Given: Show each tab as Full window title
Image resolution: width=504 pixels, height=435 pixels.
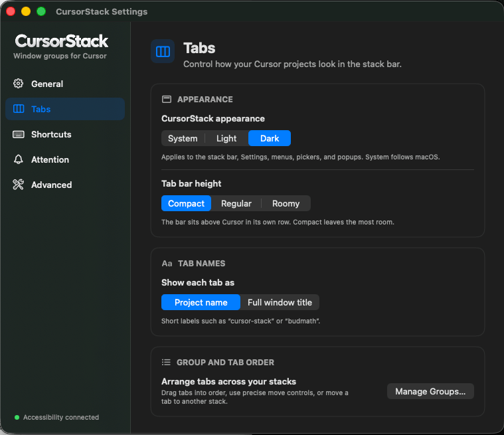Looking at the screenshot, I should [280, 302].
